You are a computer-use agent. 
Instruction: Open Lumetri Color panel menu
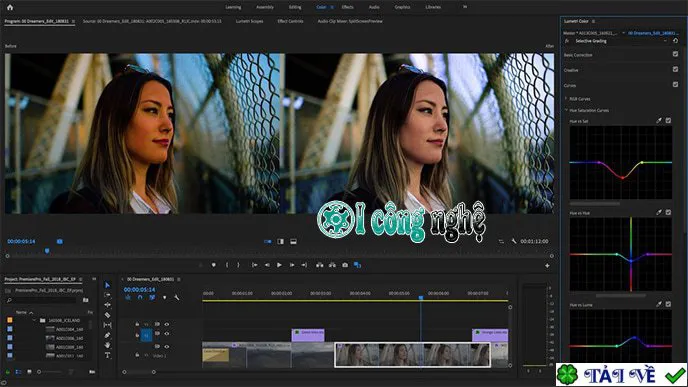(x=593, y=21)
